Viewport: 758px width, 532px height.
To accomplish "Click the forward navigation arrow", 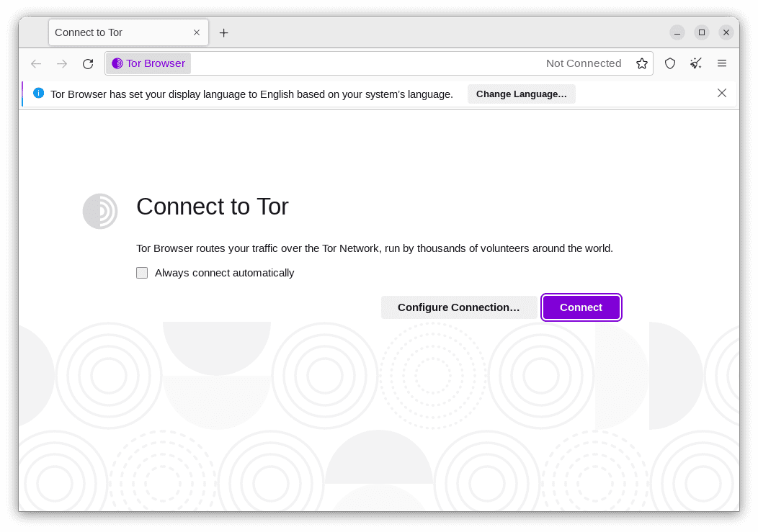I will pyautogui.click(x=62, y=63).
